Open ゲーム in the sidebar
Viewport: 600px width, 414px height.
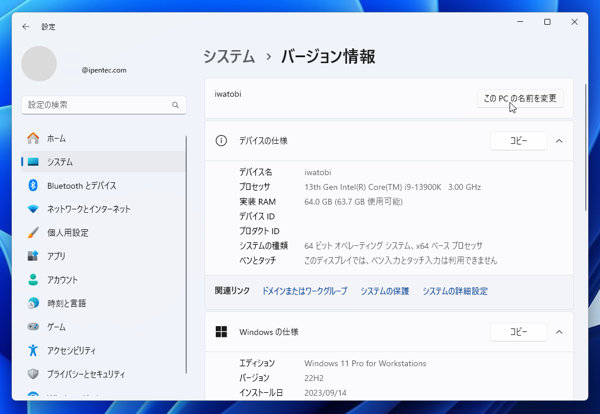pyautogui.click(x=103, y=327)
